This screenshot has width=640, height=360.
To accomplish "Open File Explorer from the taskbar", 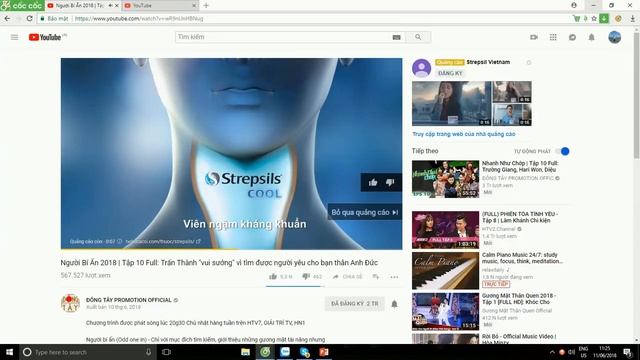I will pyautogui.click(x=245, y=352).
